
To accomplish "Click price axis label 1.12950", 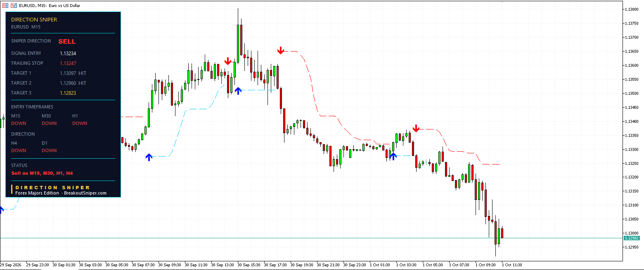I will tap(632, 247).
